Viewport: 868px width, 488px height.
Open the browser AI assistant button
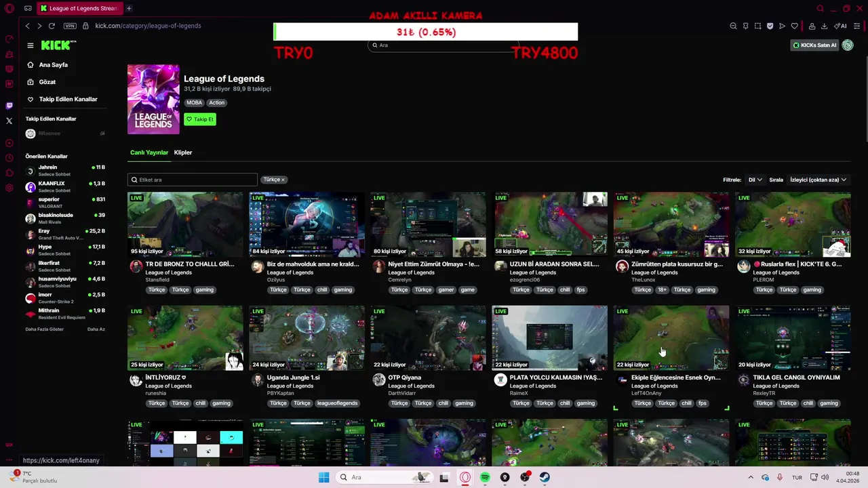pyautogui.click(x=842, y=26)
